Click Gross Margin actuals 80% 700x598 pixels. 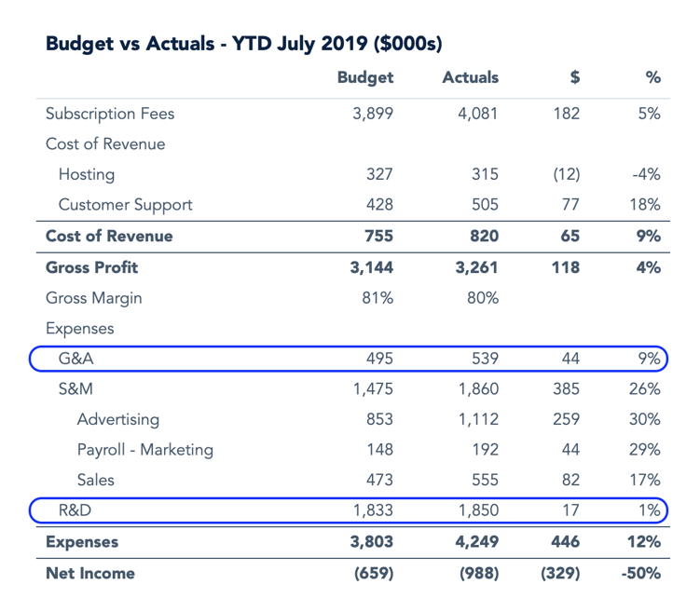coord(483,298)
